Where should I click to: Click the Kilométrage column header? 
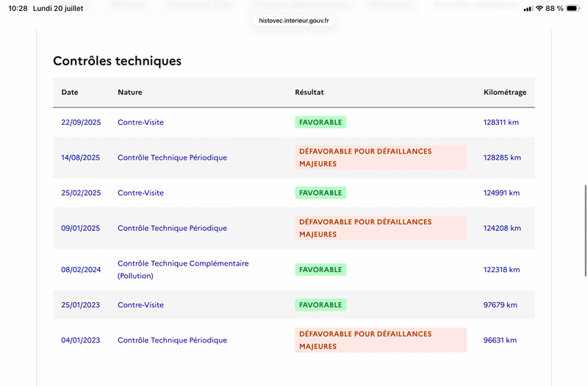[x=505, y=93]
